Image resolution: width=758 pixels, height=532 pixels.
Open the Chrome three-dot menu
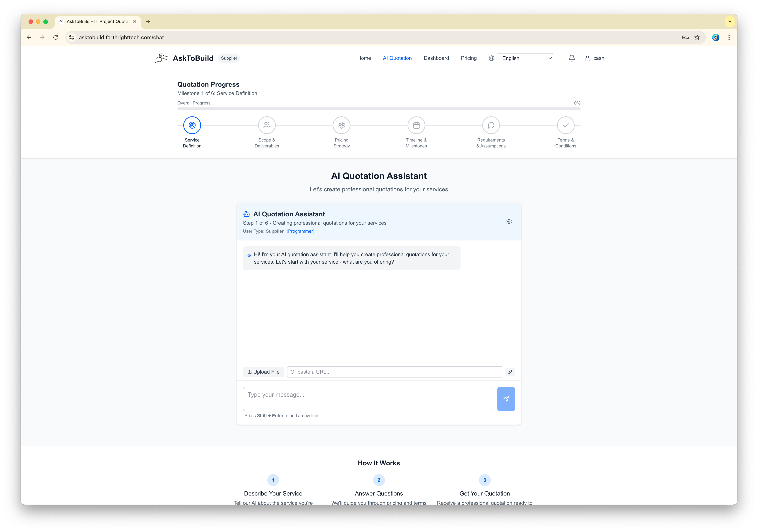click(729, 38)
